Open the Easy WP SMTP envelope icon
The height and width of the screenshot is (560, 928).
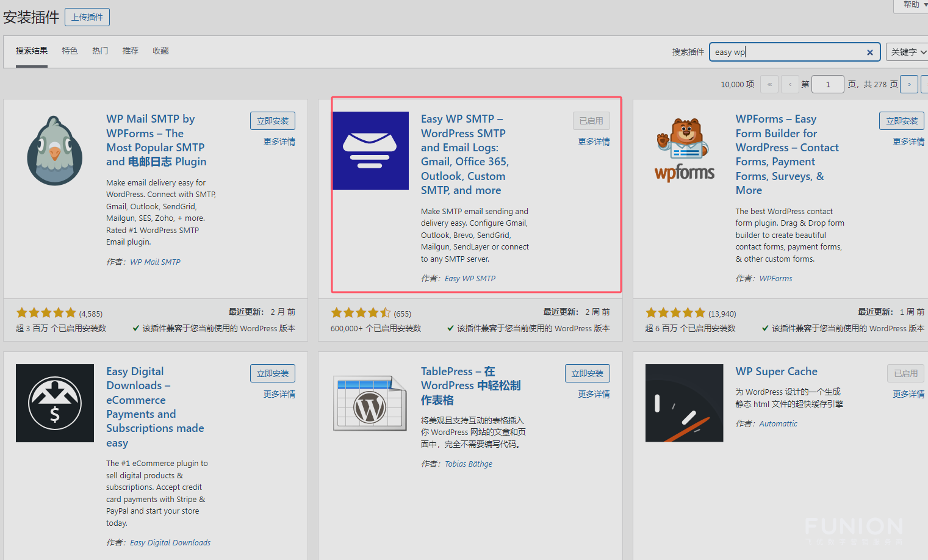tap(370, 151)
